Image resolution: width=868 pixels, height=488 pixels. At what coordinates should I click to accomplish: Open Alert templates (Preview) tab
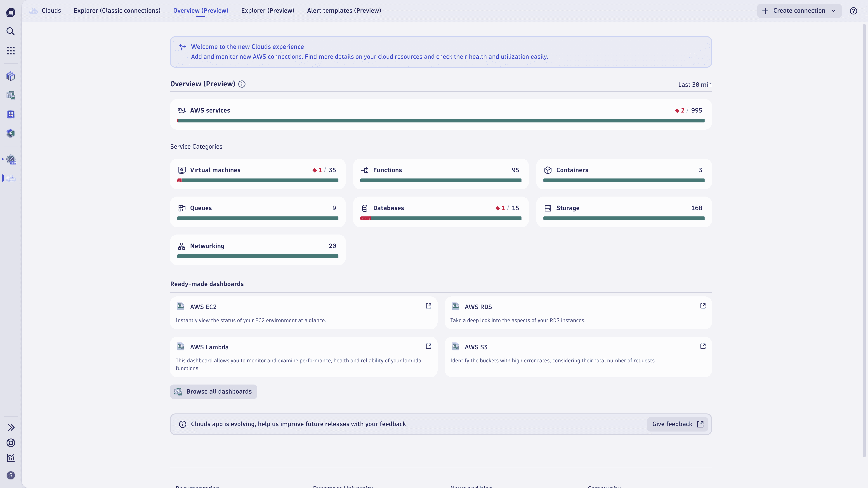[344, 11]
